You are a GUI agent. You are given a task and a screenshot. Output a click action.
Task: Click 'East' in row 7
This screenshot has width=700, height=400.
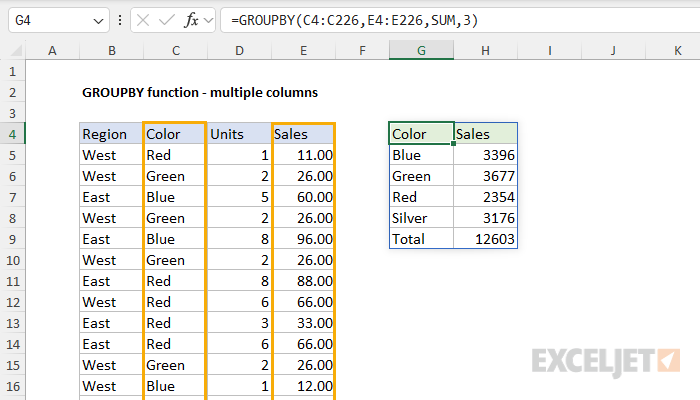112,197
